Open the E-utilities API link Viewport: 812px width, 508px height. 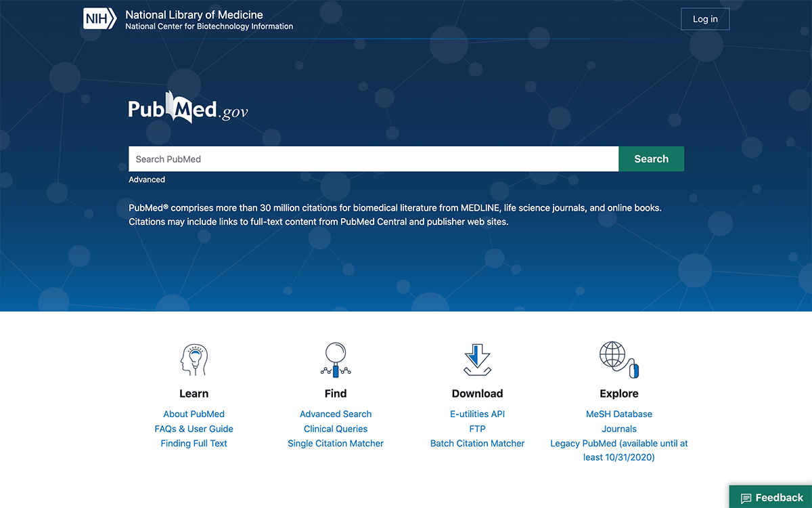[x=477, y=414]
